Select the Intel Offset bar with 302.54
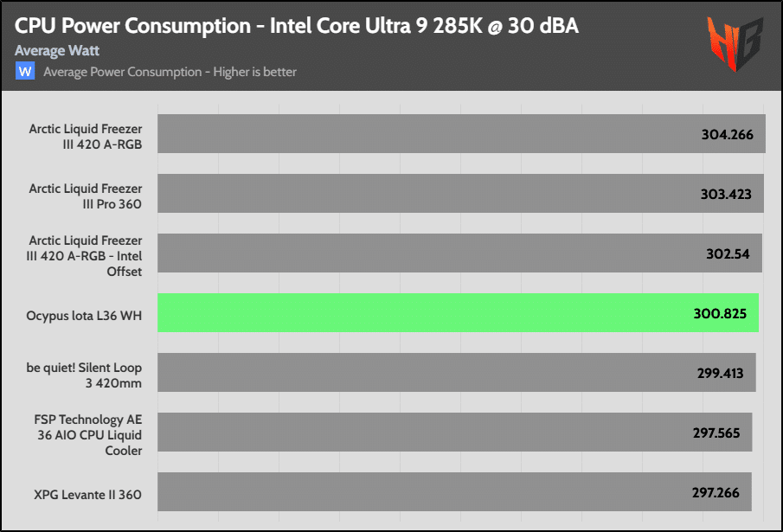The image size is (783, 532). [460, 253]
